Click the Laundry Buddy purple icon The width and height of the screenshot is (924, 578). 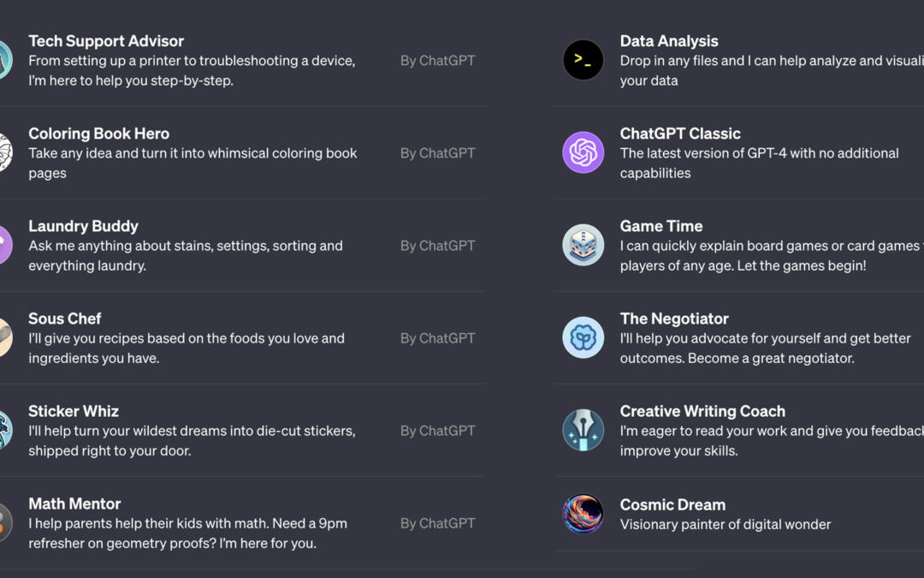click(x=4, y=245)
